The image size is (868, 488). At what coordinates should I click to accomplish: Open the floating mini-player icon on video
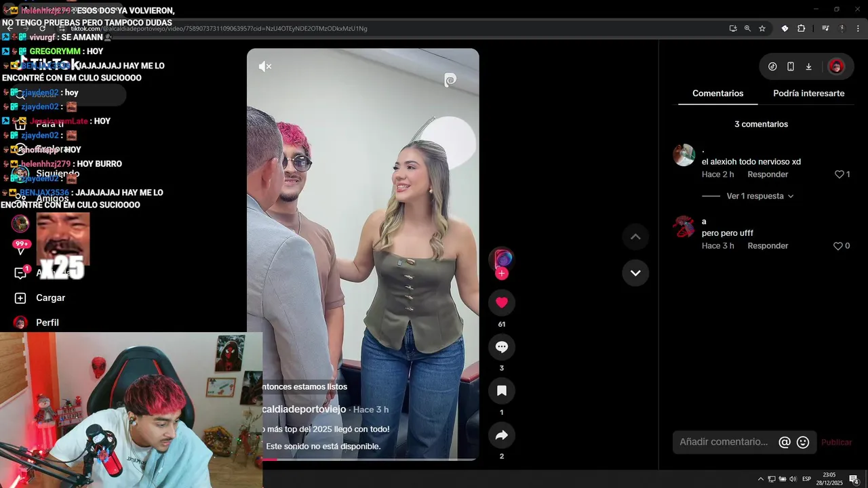pyautogui.click(x=450, y=81)
